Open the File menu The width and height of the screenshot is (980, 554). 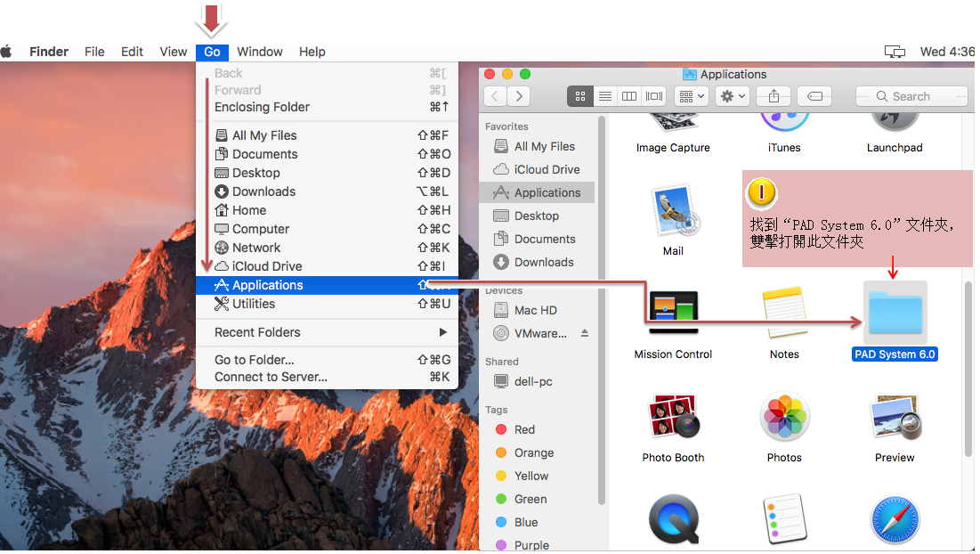coord(94,52)
